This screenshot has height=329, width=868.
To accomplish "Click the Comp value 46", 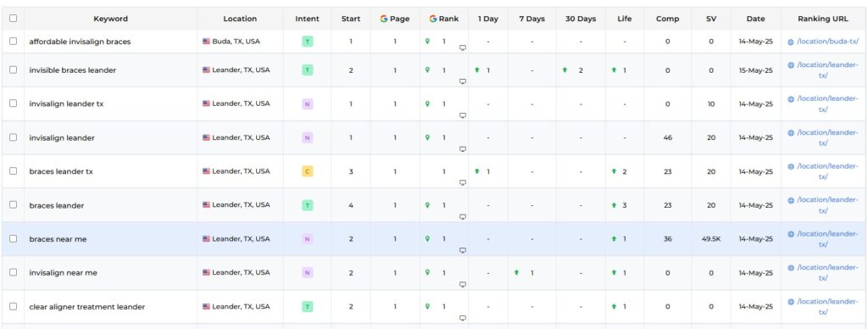I will click(668, 138).
